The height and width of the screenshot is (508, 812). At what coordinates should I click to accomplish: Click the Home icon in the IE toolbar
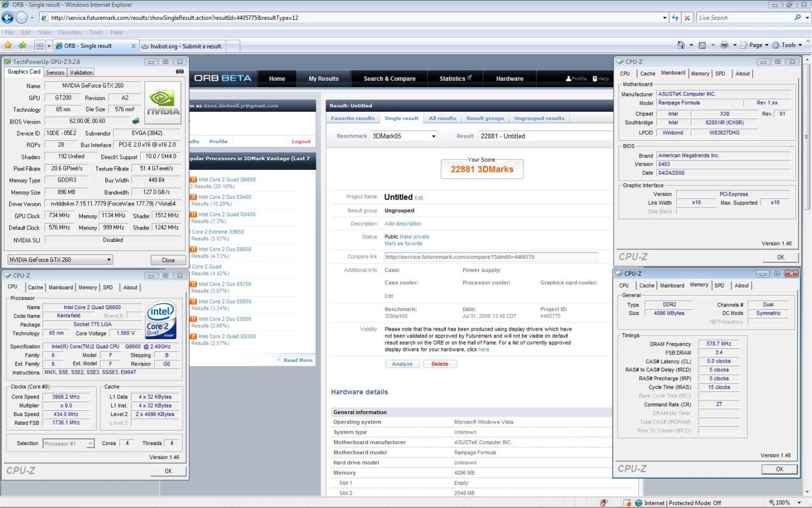[x=681, y=45]
